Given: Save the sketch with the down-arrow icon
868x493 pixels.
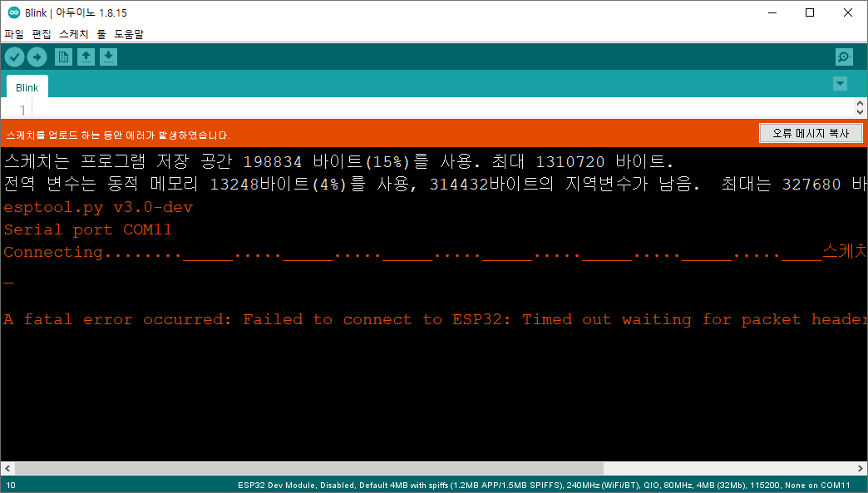Looking at the screenshot, I should coord(108,57).
